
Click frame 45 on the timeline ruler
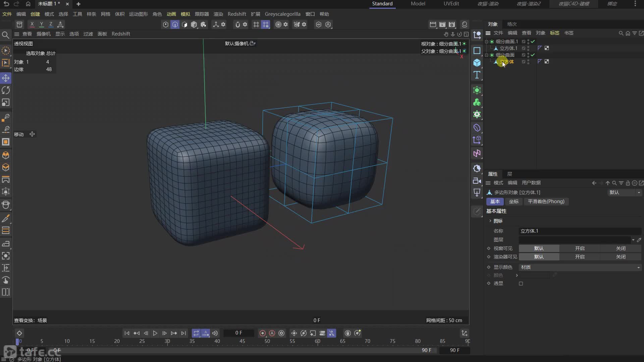point(242,341)
